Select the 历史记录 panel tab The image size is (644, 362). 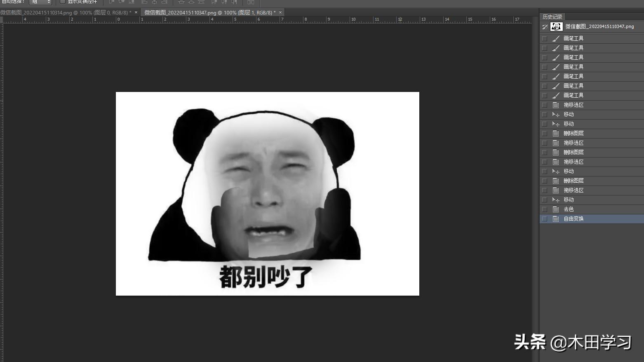point(552,16)
